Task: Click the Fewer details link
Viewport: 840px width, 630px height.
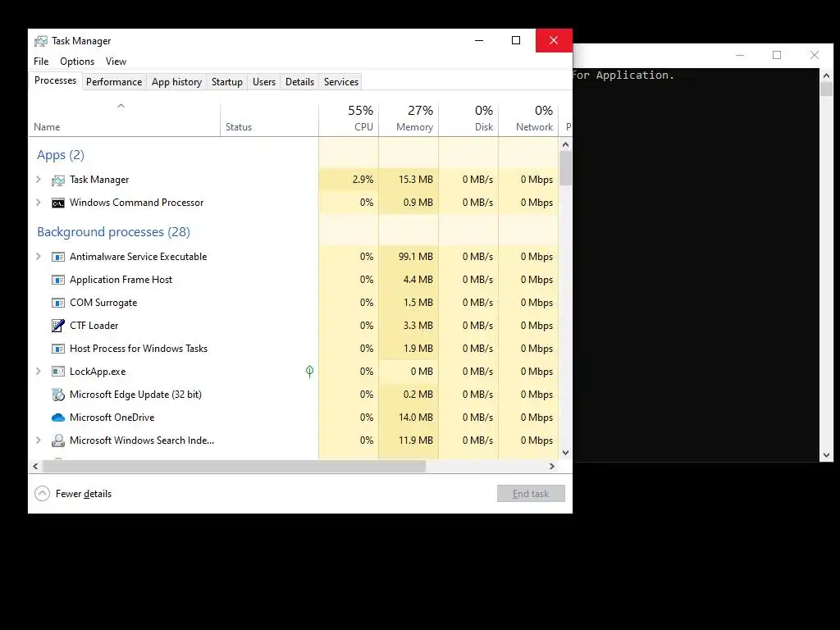Action: point(84,494)
